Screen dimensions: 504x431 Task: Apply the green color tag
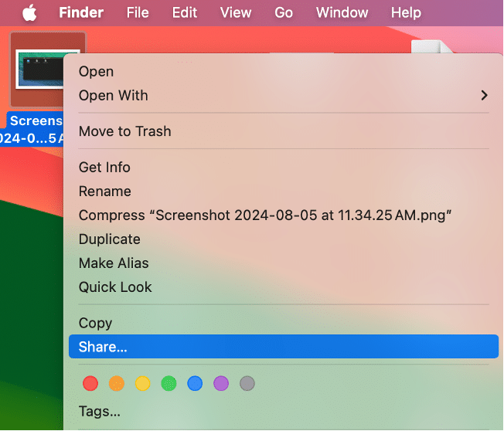[169, 383]
